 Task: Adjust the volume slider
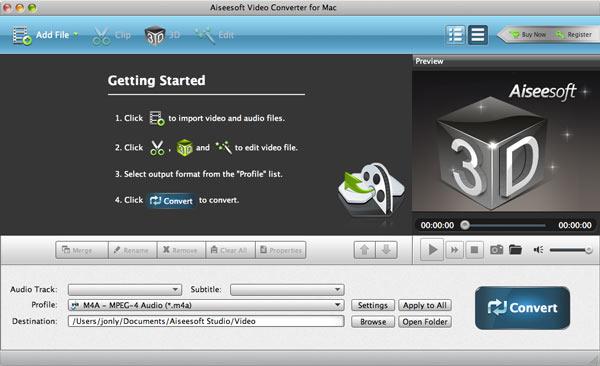[x=571, y=250]
